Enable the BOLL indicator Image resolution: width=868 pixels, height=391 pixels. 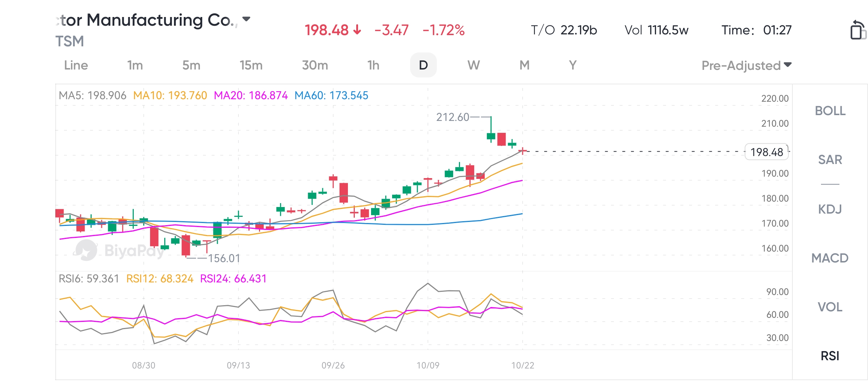coord(830,111)
